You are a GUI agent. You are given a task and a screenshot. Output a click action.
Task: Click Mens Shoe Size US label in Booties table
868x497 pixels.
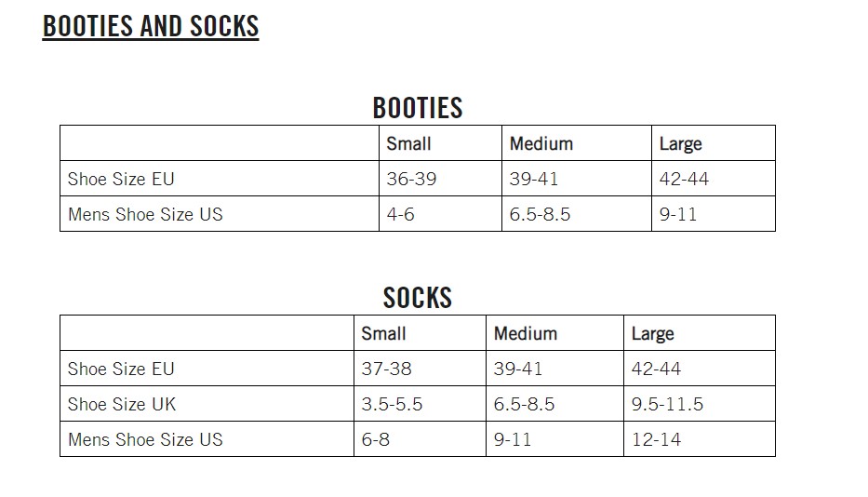tap(145, 214)
